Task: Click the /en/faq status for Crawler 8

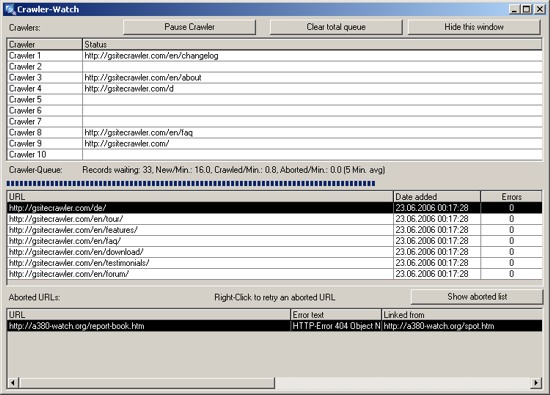Action: pyautogui.click(x=139, y=133)
